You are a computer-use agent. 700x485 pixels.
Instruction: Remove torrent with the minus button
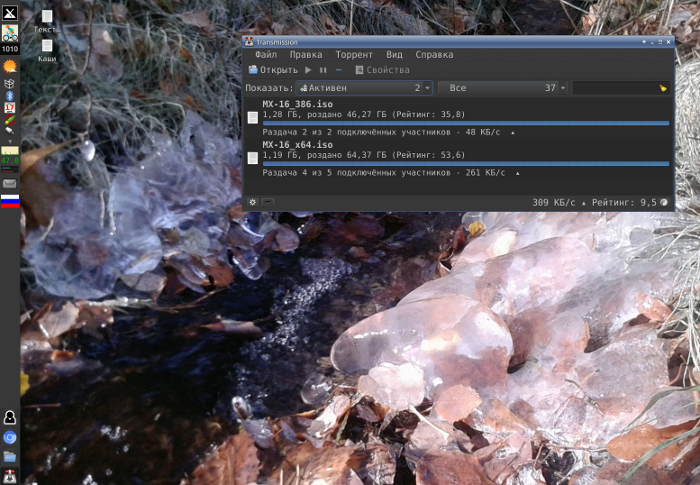(x=339, y=70)
